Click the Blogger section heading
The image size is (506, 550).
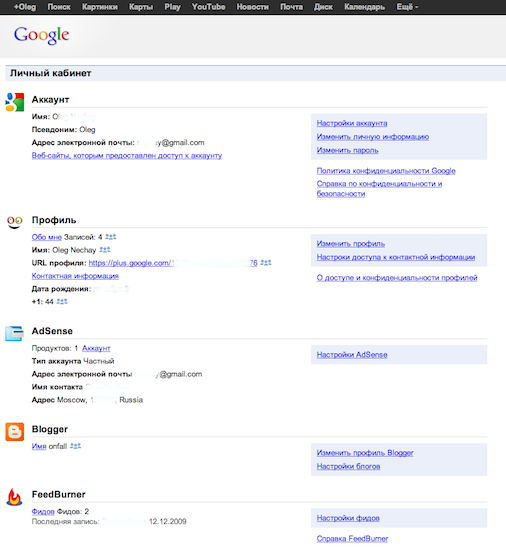coord(50,429)
